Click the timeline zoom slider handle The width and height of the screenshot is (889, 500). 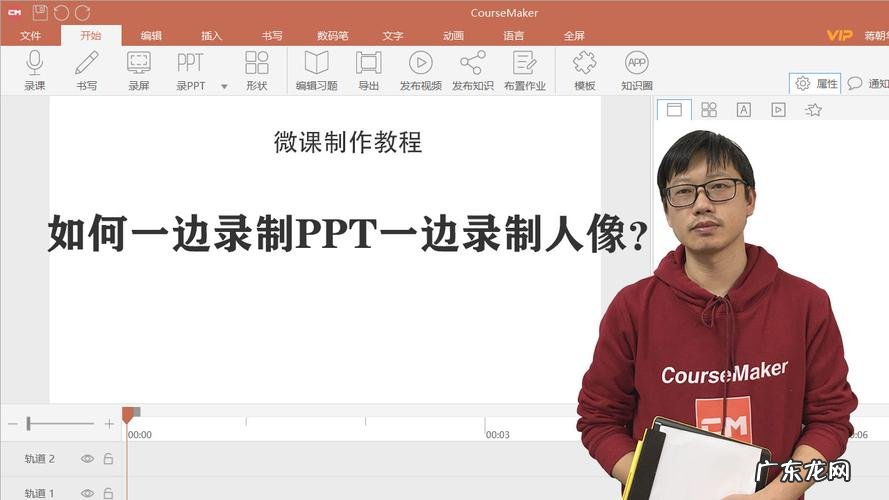click(29, 424)
